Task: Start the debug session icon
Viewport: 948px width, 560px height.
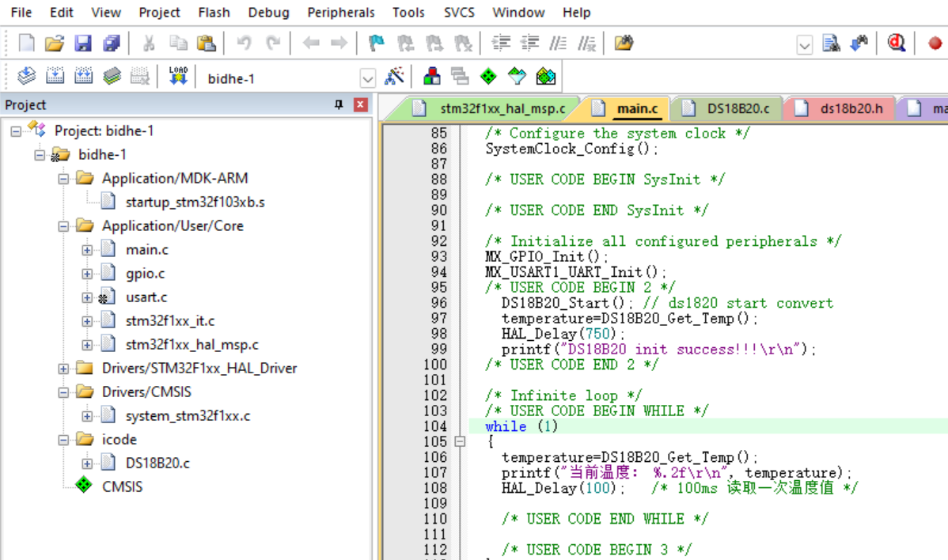Action: tap(896, 44)
